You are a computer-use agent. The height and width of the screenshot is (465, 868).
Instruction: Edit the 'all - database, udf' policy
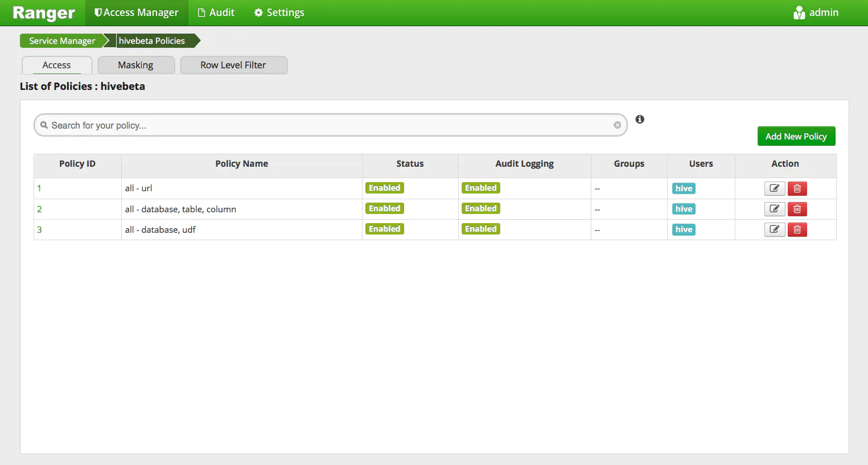[x=774, y=229]
